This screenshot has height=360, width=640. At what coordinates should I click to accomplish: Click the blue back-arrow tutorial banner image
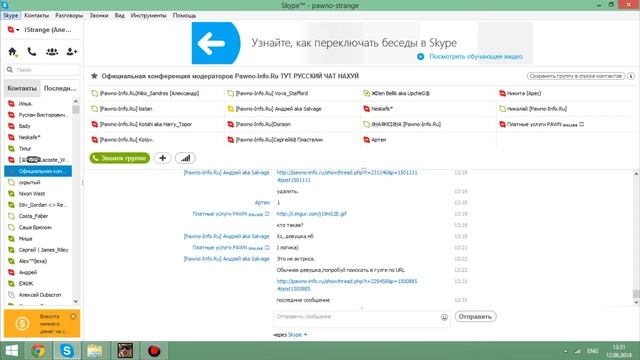pos(216,43)
